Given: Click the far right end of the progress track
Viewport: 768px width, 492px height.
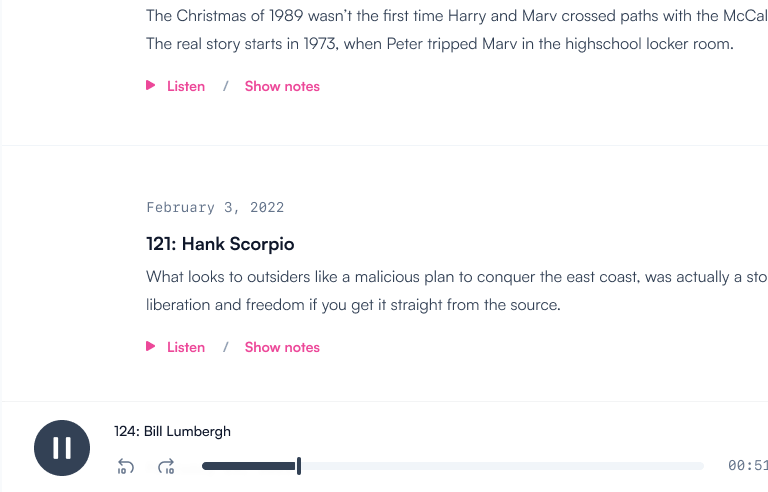Looking at the screenshot, I should (x=699, y=466).
